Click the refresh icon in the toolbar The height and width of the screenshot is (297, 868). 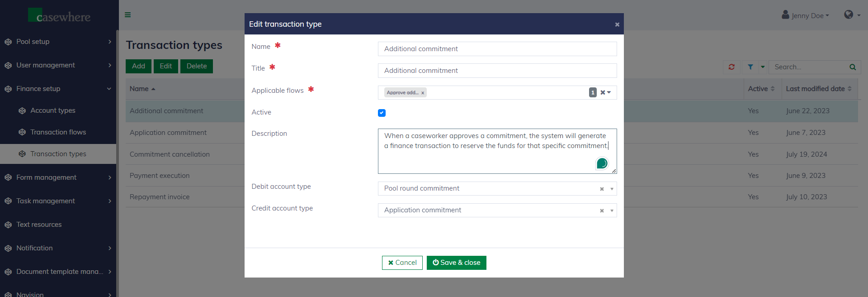coord(731,67)
